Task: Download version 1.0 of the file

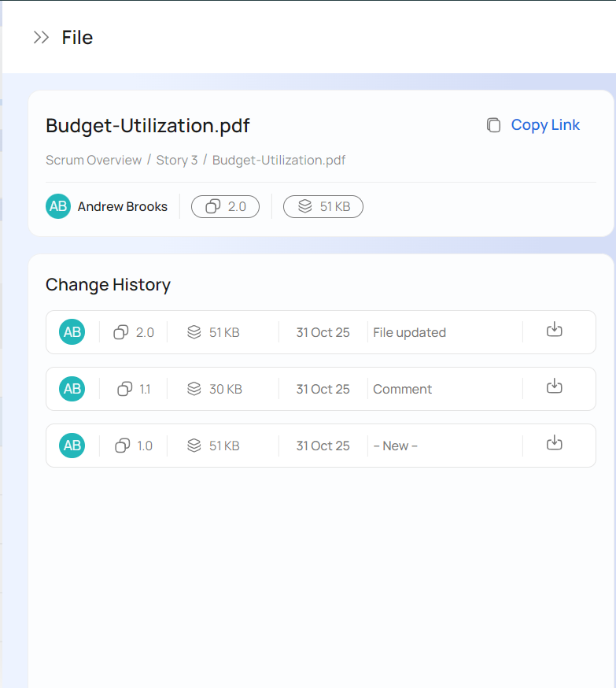Action: tap(555, 443)
